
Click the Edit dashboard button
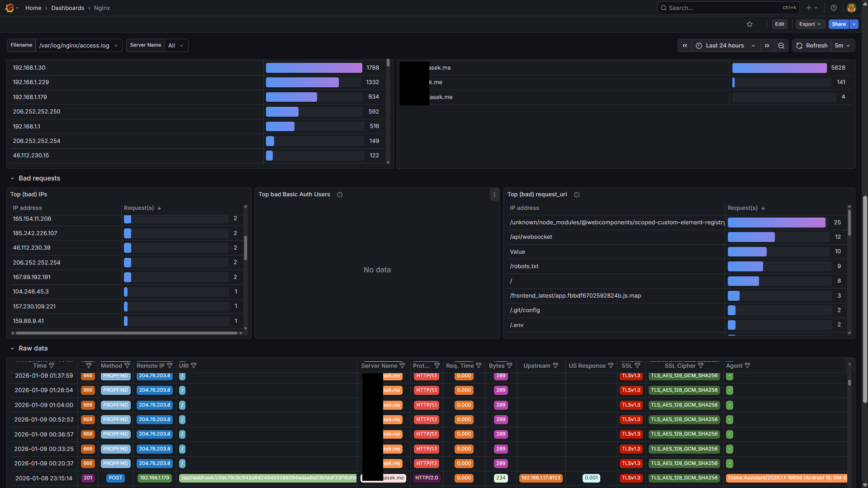tap(779, 24)
